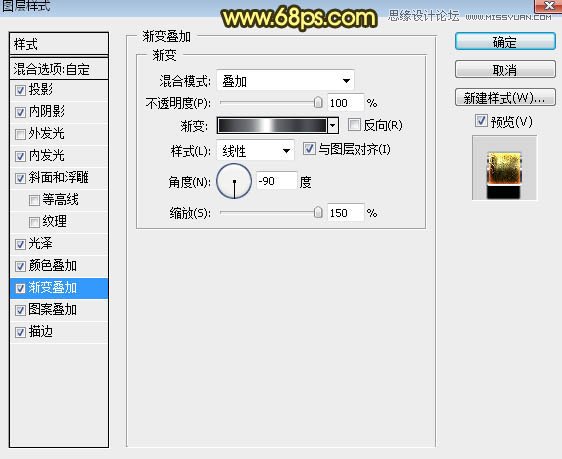This screenshot has height=459, width=562.
Task: Select the 外发光 style entry label
Action: (47, 134)
